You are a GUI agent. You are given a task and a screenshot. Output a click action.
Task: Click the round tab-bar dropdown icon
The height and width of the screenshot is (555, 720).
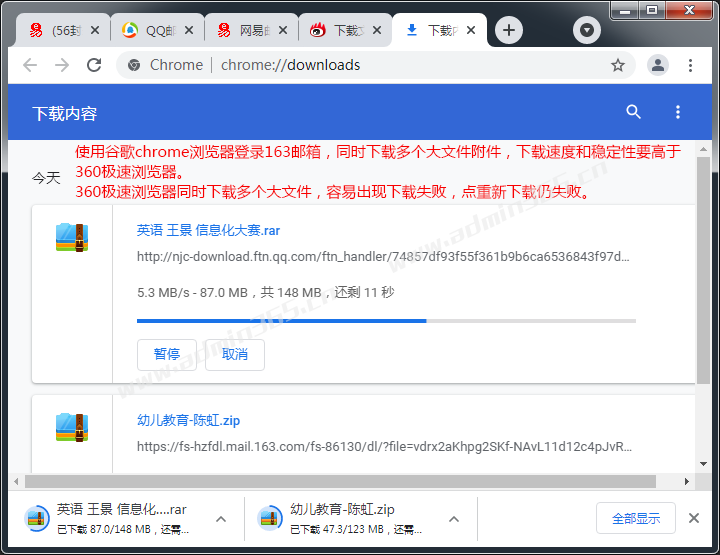[586, 30]
